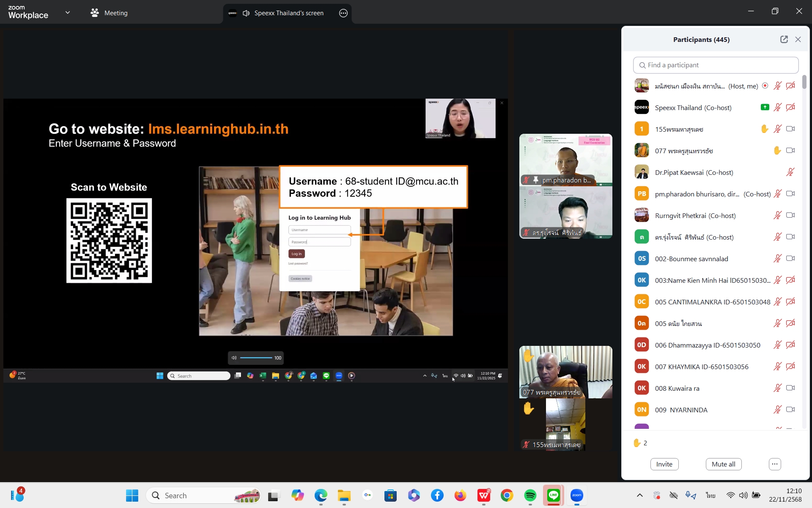Click the Find a participant field
Viewport: 812px width, 508px height.
(716, 65)
